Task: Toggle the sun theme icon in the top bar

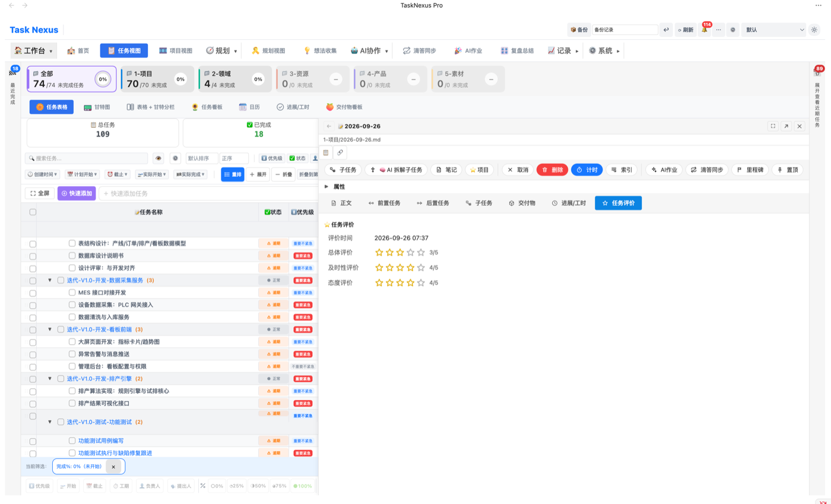Action: click(814, 30)
